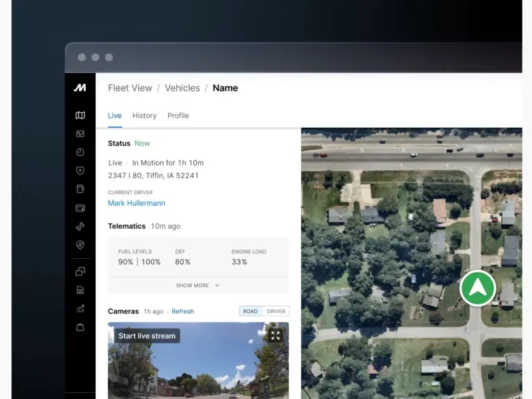Switch camera toggle to DRIVER
The image size is (532, 399).
(276, 311)
